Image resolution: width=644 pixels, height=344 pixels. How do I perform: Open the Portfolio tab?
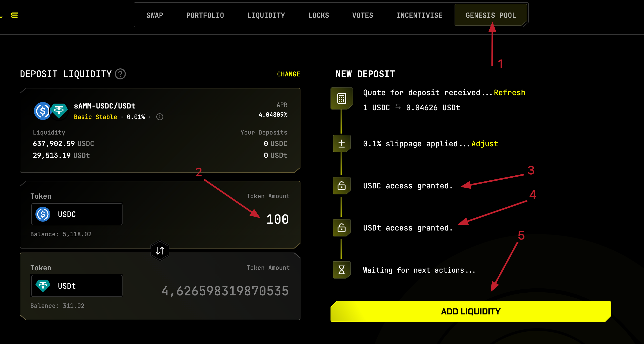[205, 15]
